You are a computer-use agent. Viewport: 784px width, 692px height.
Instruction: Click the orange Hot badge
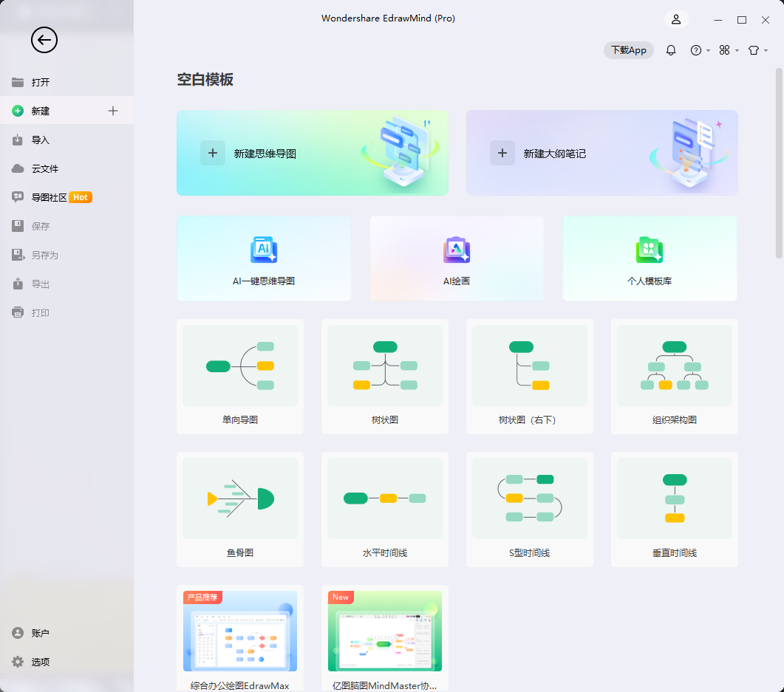(x=81, y=197)
